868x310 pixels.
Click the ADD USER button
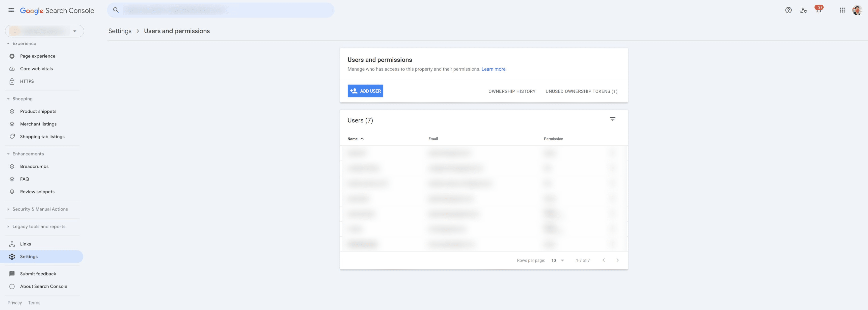pos(365,91)
